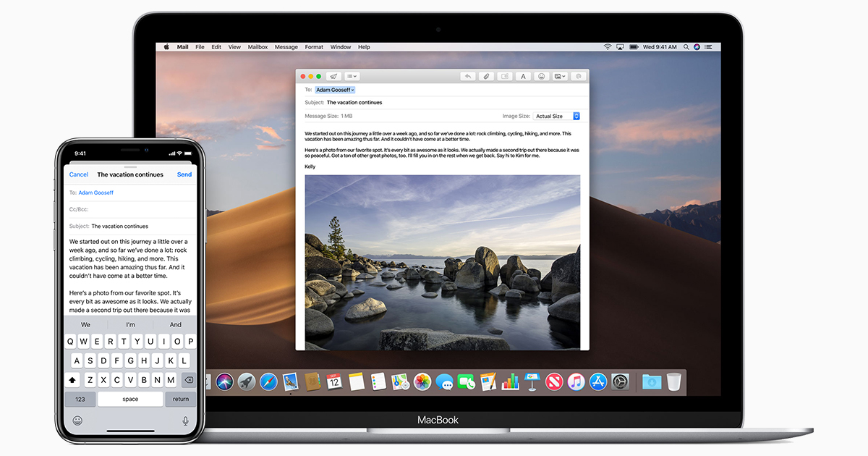Open the Photos app in the Dock
Screen dimensions: 868x456
pyautogui.click(x=422, y=381)
